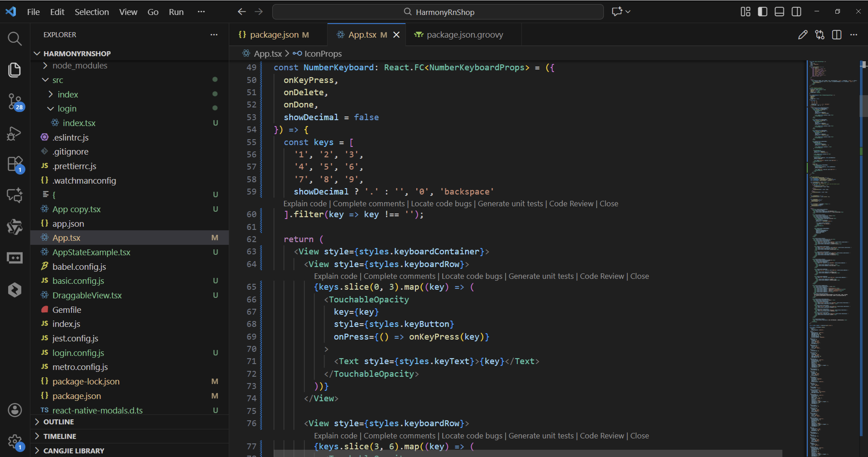Open the Accounts icon in activity bar
Viewport: 868px width, 457px height.
point(14,410)
